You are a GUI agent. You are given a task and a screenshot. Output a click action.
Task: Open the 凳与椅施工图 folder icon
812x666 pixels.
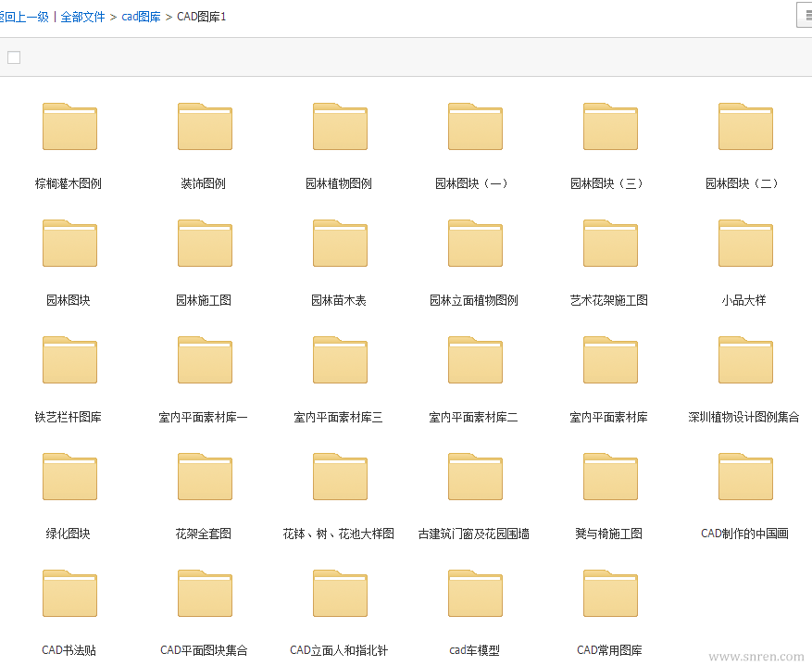point(610,476)
